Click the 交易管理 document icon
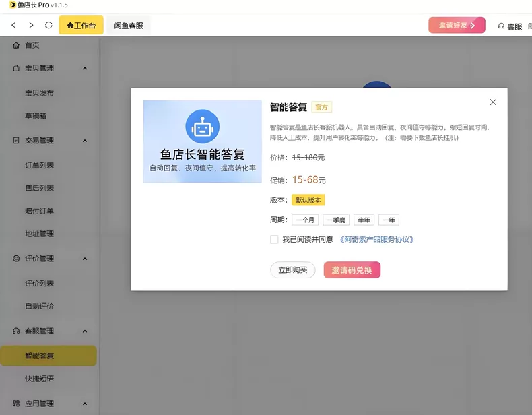 click(16, 141)
